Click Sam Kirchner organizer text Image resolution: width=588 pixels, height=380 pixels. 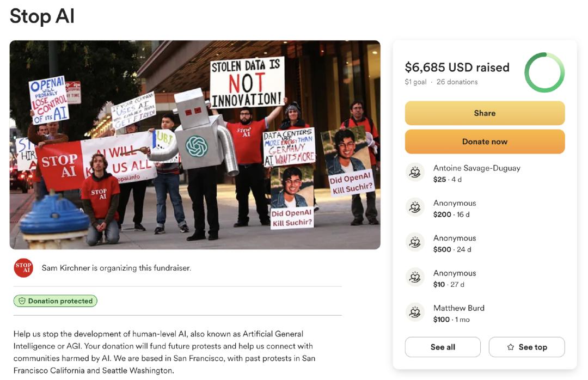[117, 268]
